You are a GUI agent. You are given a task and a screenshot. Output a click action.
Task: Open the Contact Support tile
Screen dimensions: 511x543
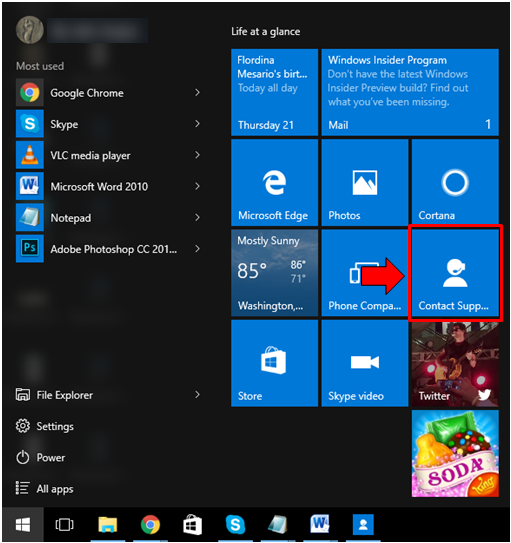click(x=455, y=273)
